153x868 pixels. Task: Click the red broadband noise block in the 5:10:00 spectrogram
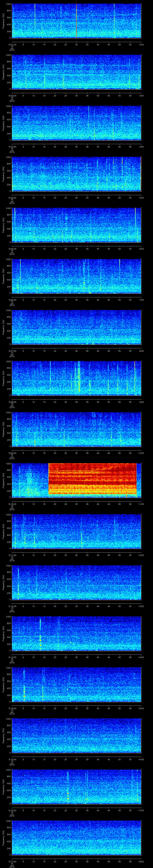[x=92, y=479]
